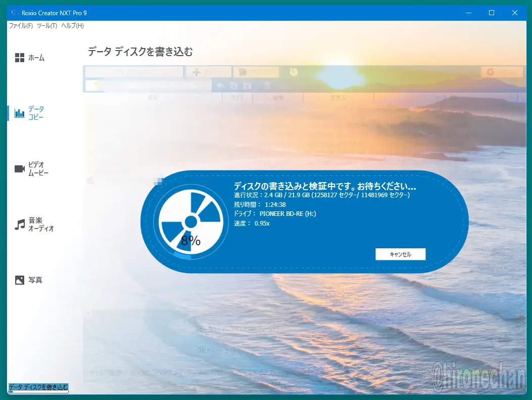
Task: Click the status bar データ ディスクを書き込む label
Action: pyautogui.click(x=38, y=387)
